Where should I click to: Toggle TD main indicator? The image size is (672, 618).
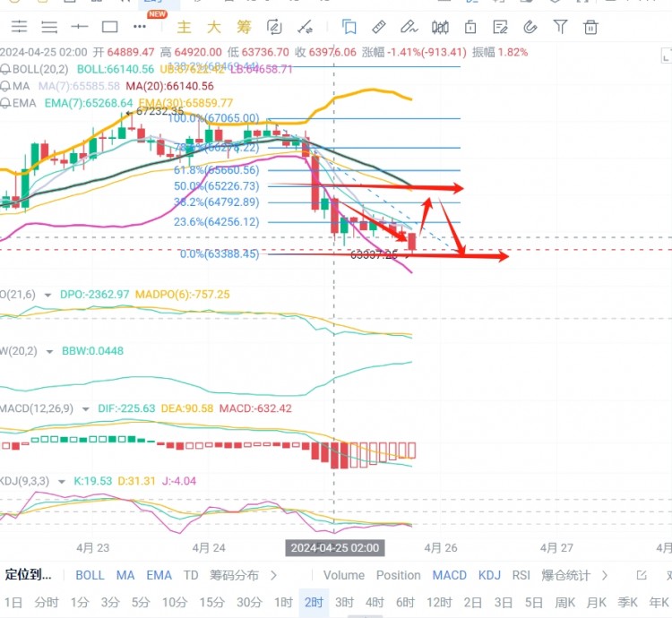[x=191, y=575]
